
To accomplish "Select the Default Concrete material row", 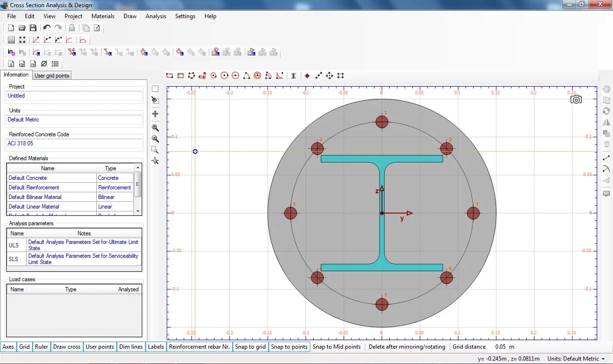I will [70, 178].
